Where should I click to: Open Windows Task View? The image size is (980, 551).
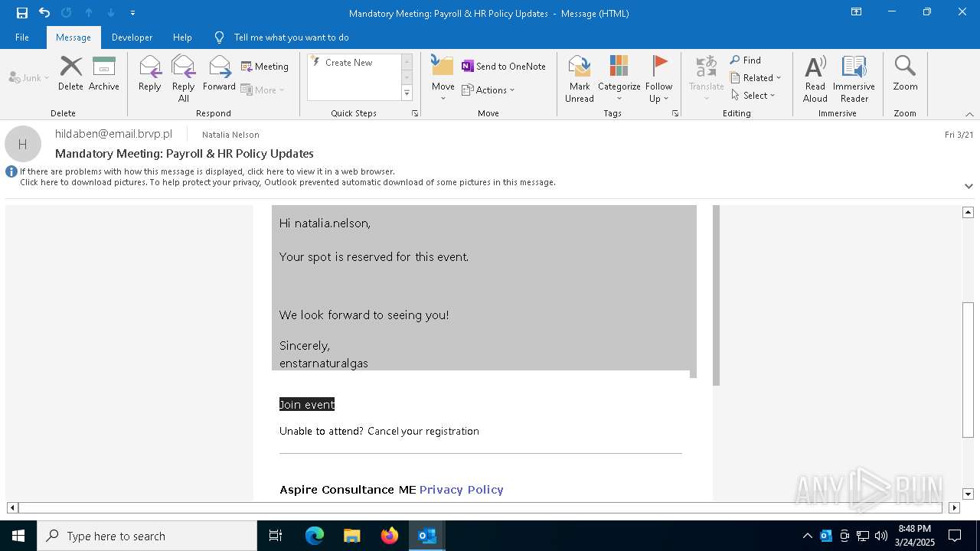pyautogui.click(x=276, y=536)
